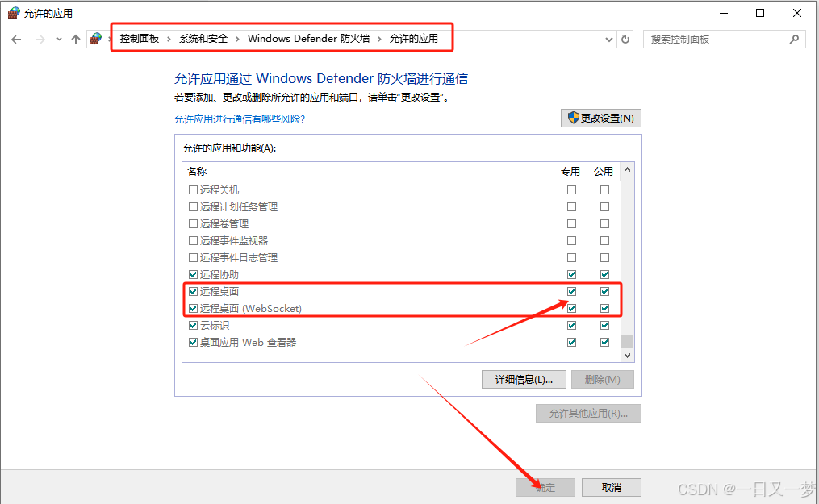819x504 pixels.
Task: Click the firewall icon in the address bar
Action: click(95, 39)
